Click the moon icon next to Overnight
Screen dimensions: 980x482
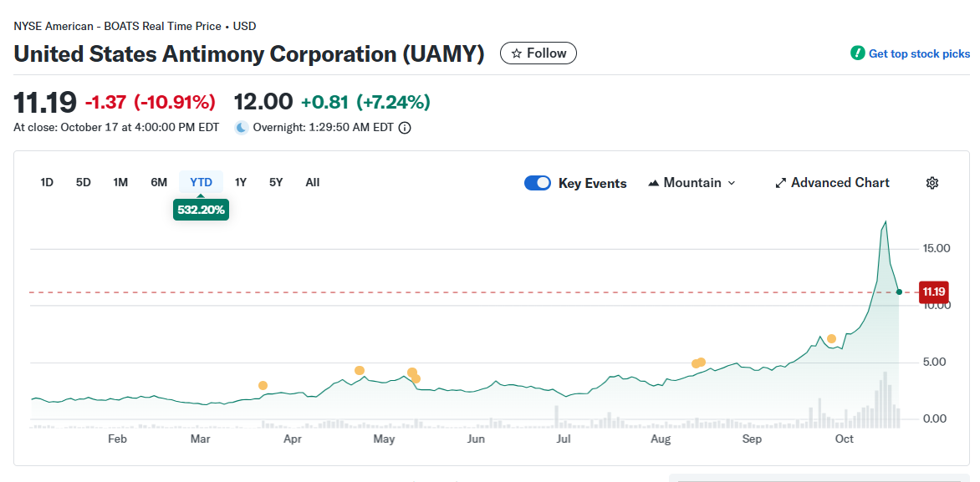click(x=242, y=128)
